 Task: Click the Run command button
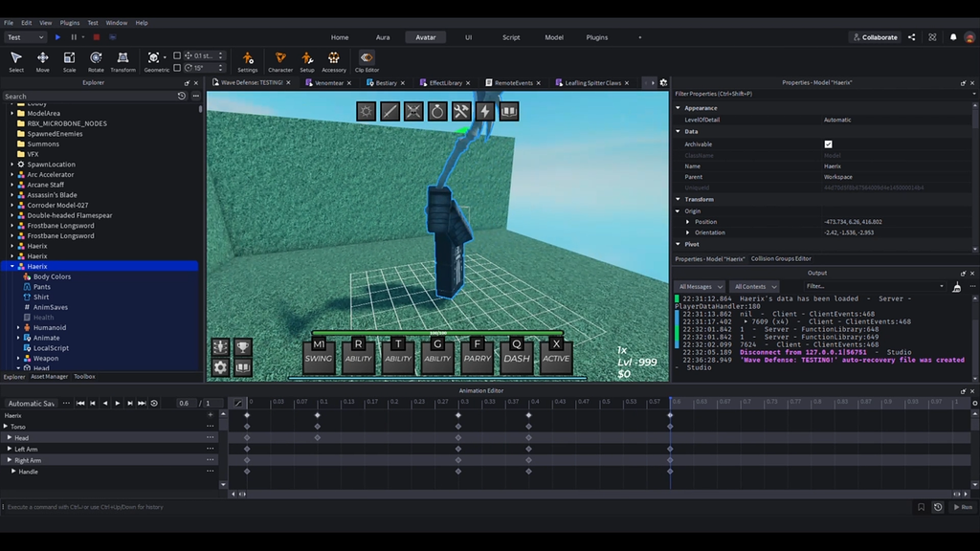click(963, 507)
